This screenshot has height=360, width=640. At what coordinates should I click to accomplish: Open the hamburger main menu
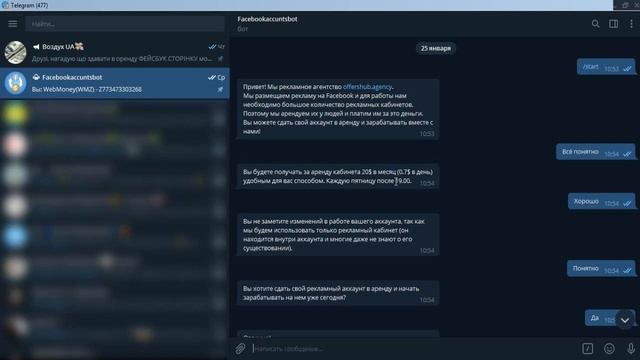[13, 24]
